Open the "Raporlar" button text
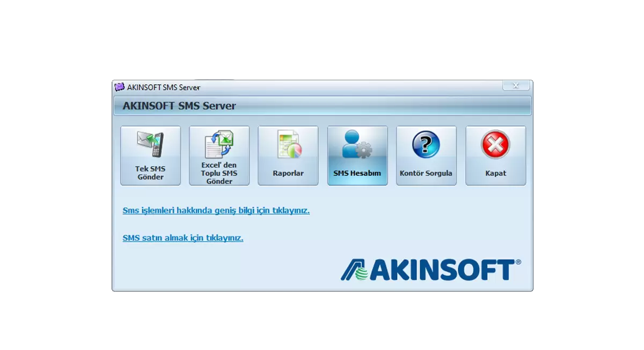Viewport: 644px width, 350px height. [288, 173]
